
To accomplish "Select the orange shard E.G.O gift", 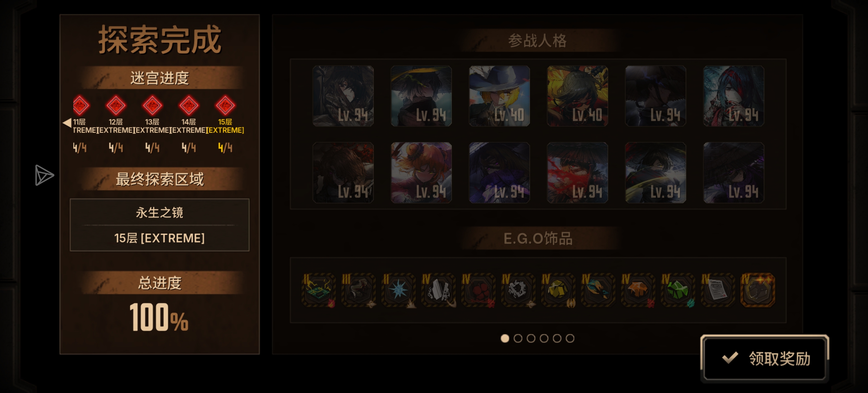I will (638, 290).
